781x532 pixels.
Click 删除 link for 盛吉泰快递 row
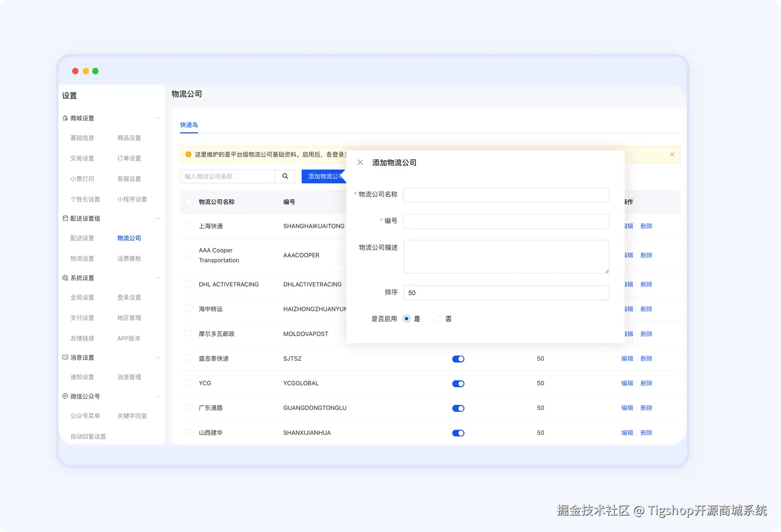(646, 359)
